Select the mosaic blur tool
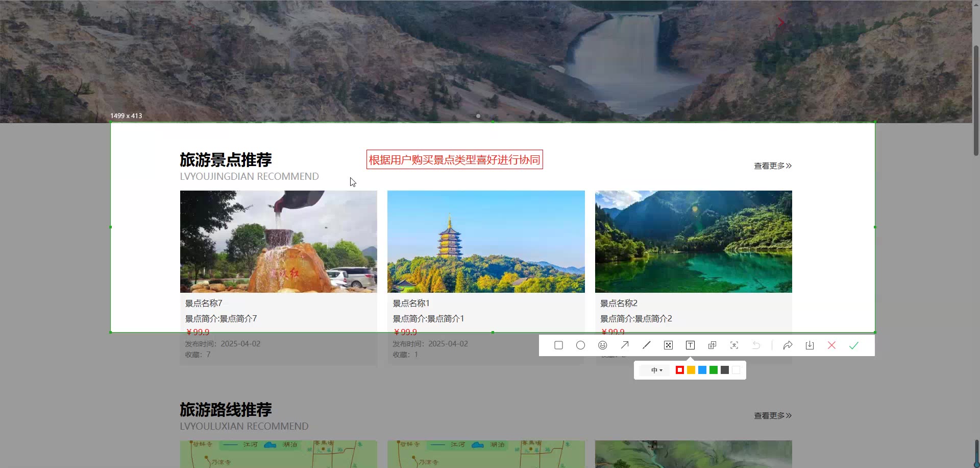 668,345
